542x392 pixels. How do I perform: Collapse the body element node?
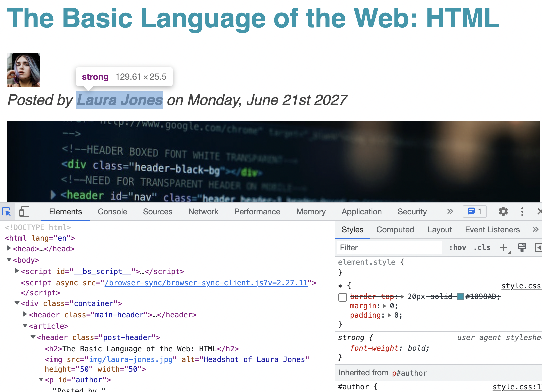pyautogui.click(x=9, y=260)
